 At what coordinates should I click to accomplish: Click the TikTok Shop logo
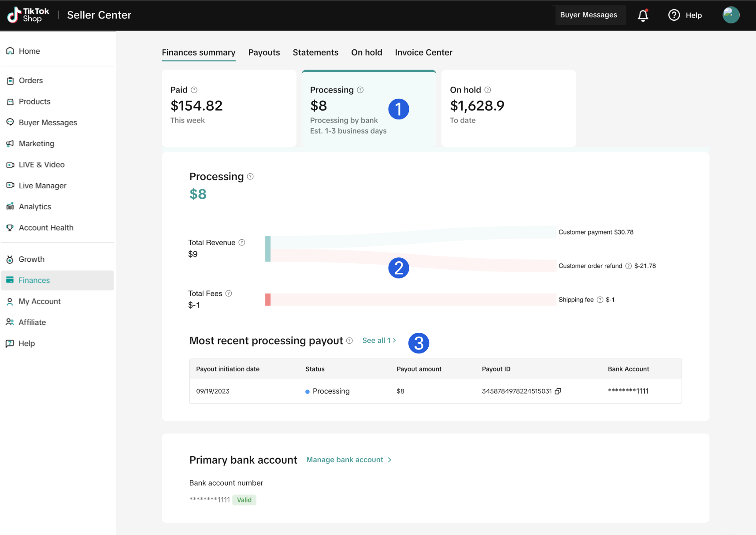coord(29,15)
